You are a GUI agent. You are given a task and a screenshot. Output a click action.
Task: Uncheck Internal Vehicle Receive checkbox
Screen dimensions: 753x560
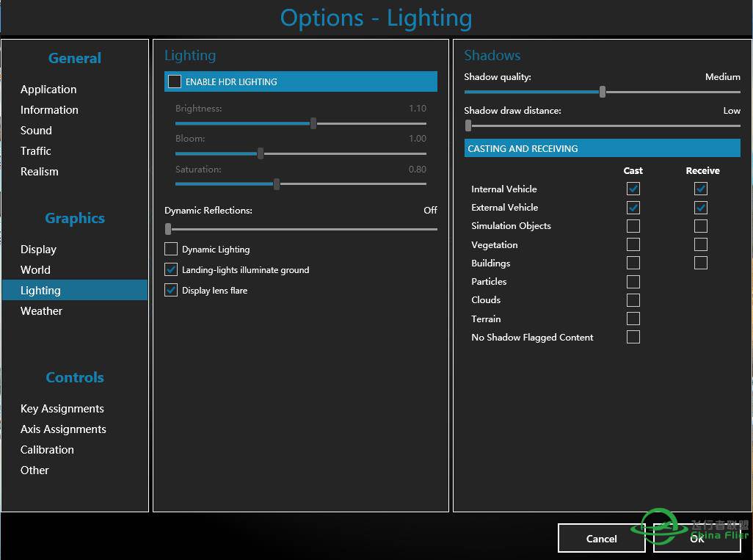click(701, 189)
